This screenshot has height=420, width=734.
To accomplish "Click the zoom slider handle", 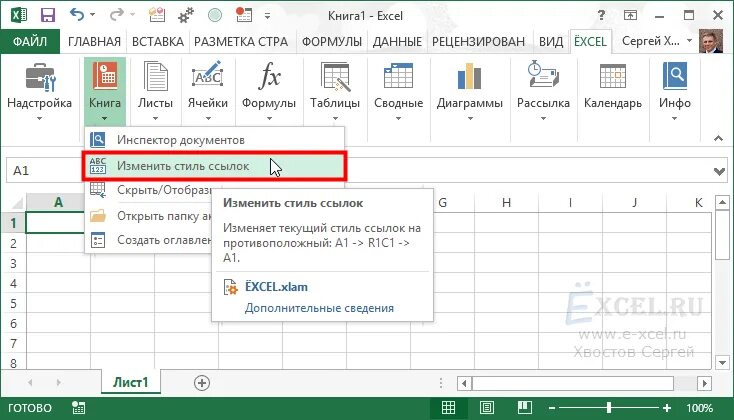I will tap(609, 408).
